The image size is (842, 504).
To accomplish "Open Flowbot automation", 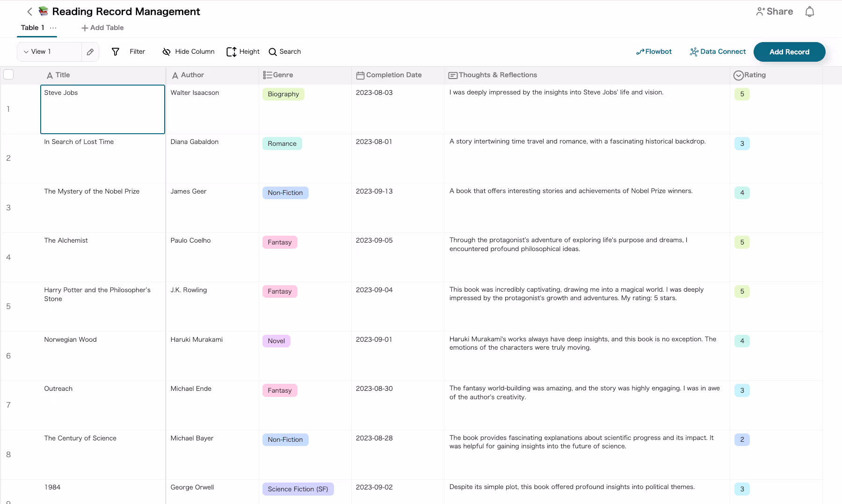I will (x=654, y=52).
